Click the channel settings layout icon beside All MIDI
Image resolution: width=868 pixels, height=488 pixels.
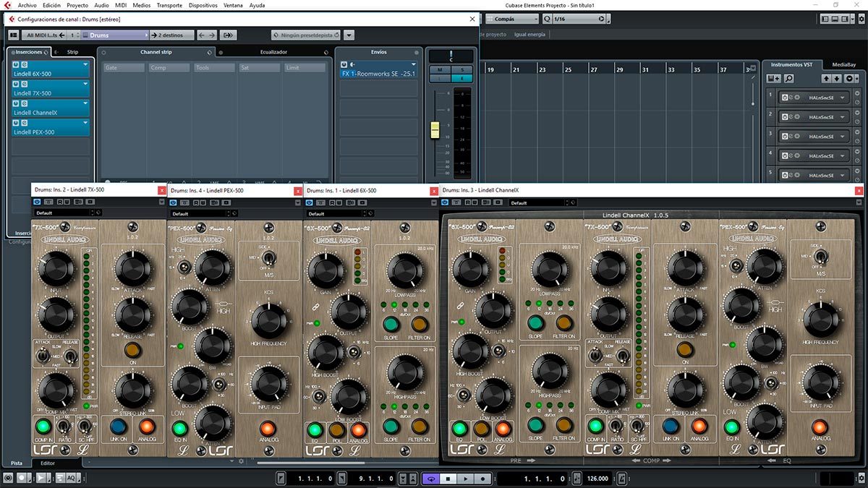13,35
